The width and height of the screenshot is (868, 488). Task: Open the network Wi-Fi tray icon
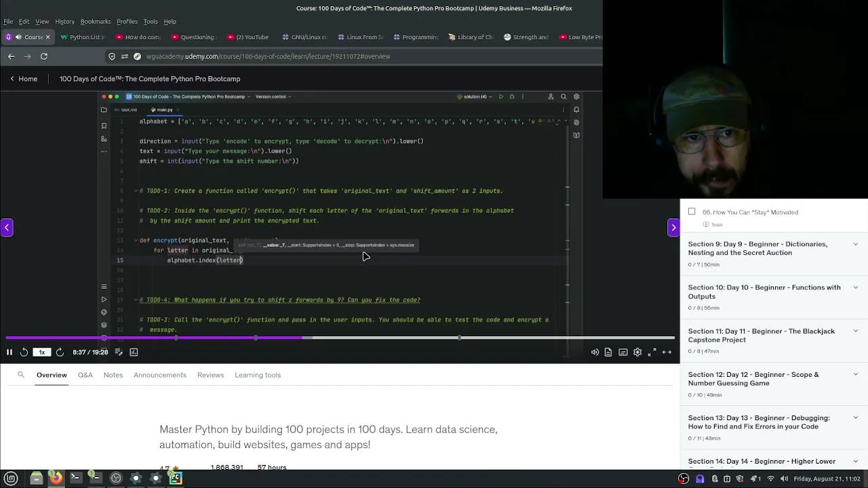tap(770, 479)
